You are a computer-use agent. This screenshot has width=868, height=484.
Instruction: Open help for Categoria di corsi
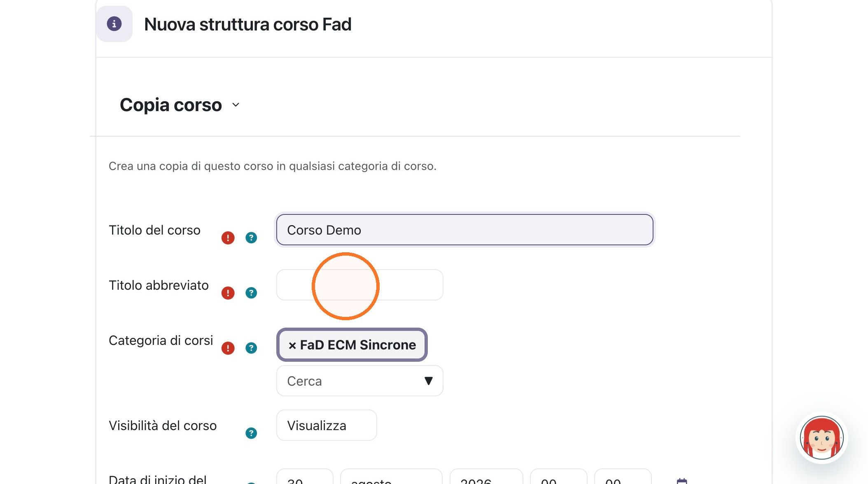(x=251, y=348)
